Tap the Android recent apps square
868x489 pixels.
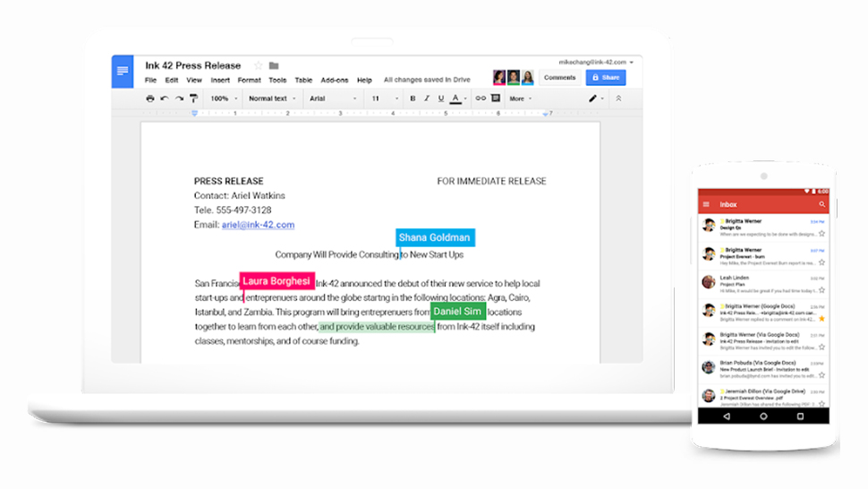click(x=800, y=416)
